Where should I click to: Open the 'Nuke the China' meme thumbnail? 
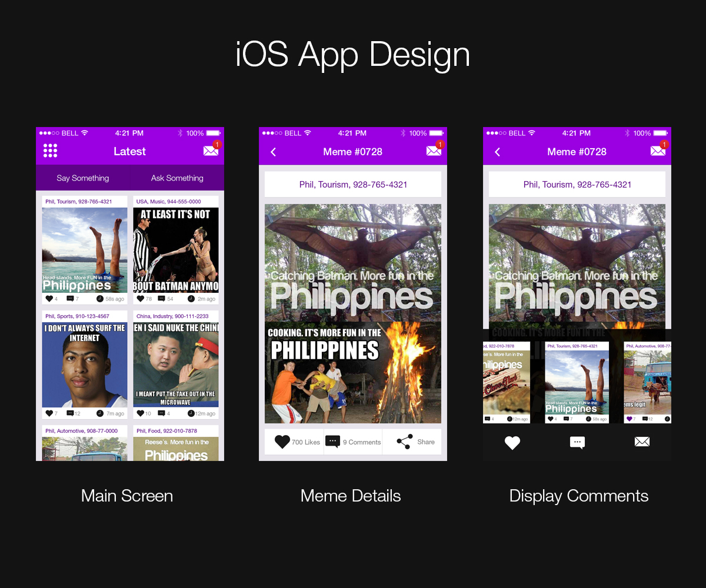[176, 365]
